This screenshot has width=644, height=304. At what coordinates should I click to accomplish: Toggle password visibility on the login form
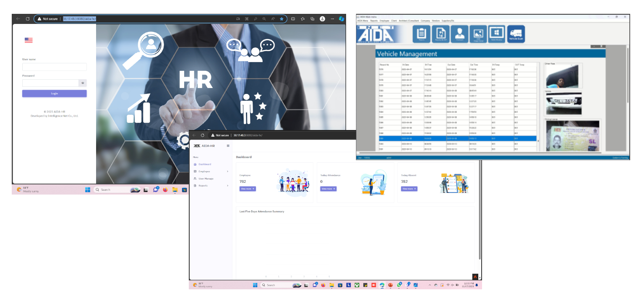point(83,83)
